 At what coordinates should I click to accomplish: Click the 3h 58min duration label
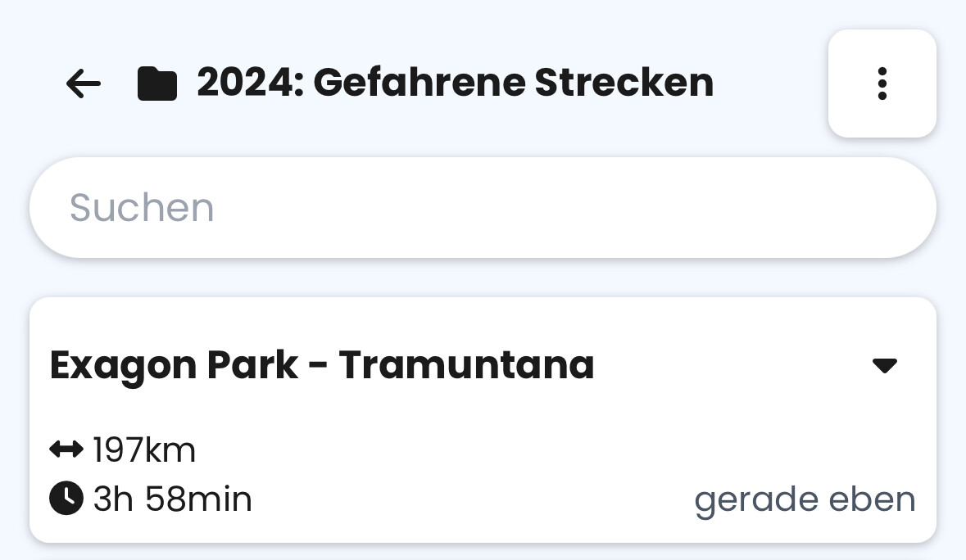coord(173,499)
